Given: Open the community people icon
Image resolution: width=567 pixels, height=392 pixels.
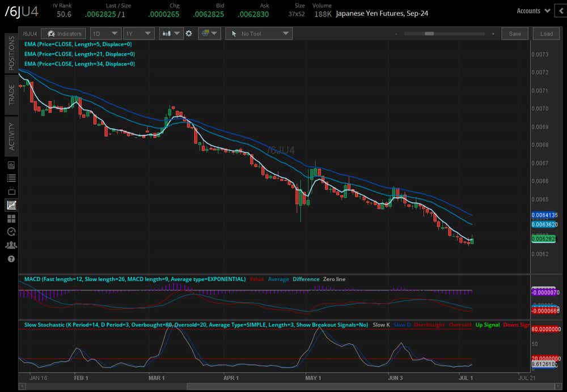Looking at the screenshot, I should click(x=11, y=245).
